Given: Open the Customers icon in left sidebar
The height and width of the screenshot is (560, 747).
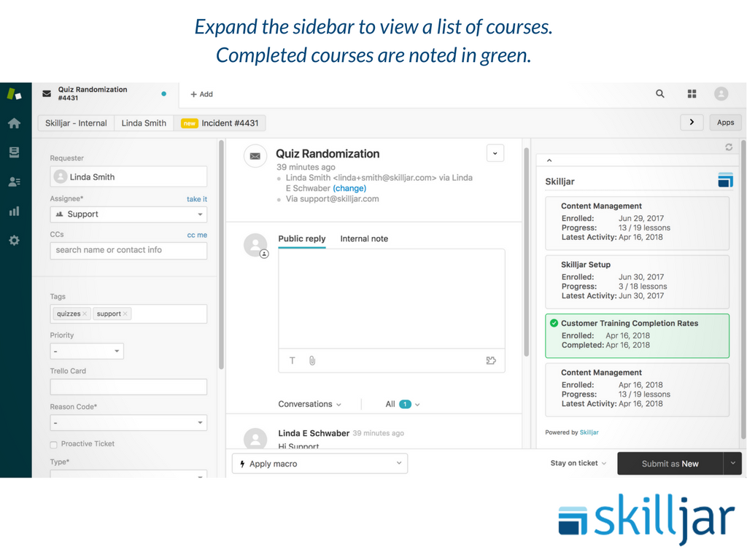Looking at the screenshot, I should (14, 182).
